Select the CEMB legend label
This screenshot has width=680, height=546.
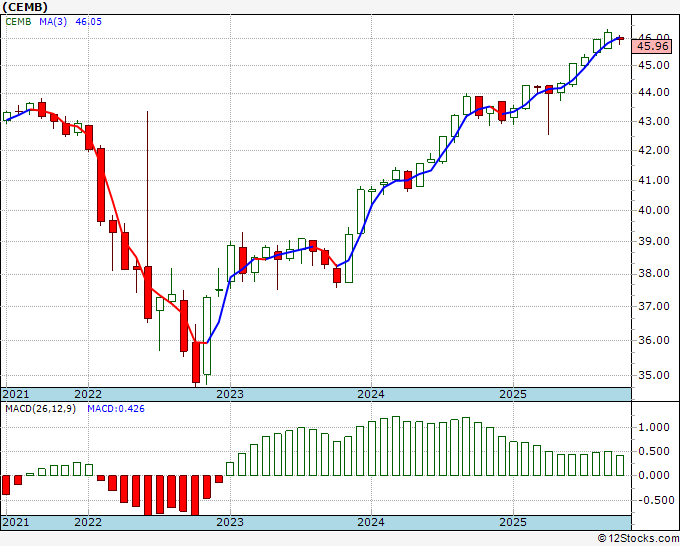(18, 22)
